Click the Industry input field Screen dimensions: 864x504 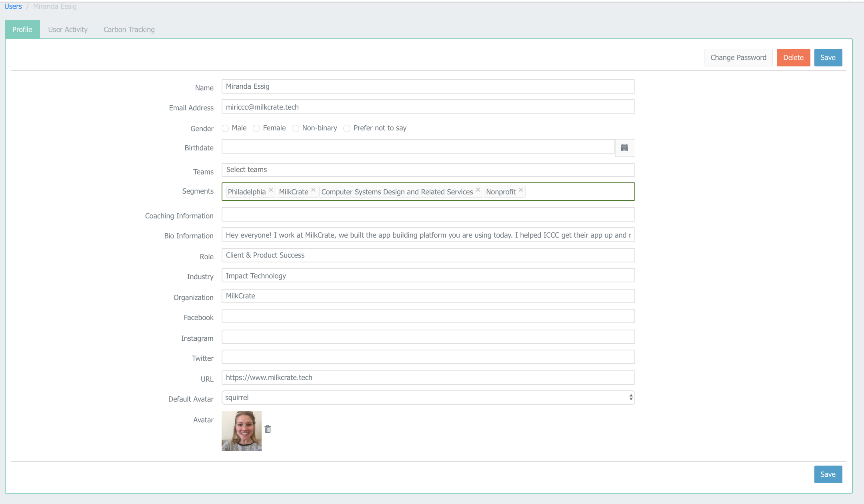(428, 276)
